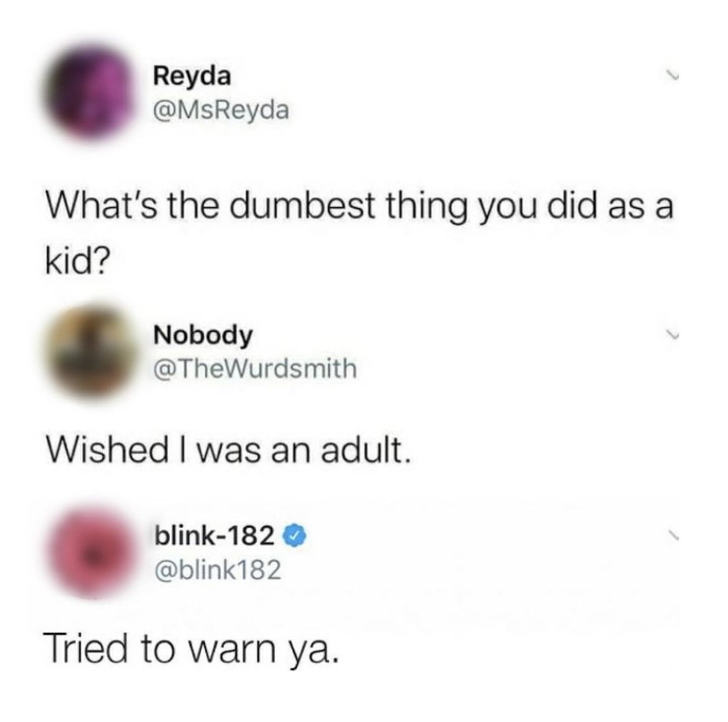Click the word 'warn' in blink-182's reply
Viewport: 728px width, 722px height.
coord(233,650)
